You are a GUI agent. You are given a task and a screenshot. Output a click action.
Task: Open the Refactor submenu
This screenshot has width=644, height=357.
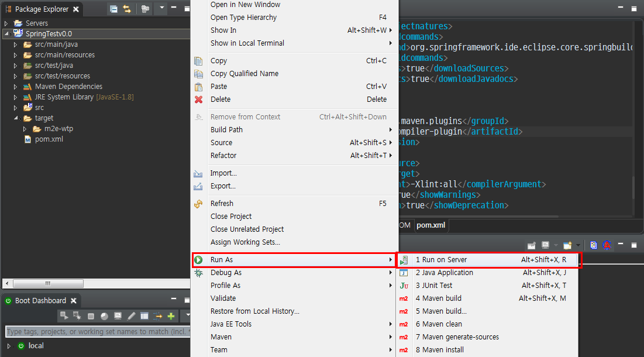[295, 155]
